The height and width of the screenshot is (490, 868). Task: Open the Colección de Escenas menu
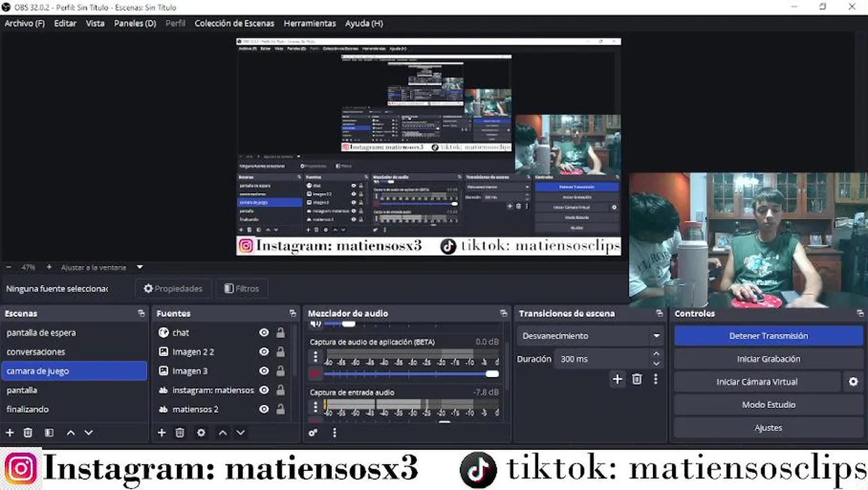234,23
